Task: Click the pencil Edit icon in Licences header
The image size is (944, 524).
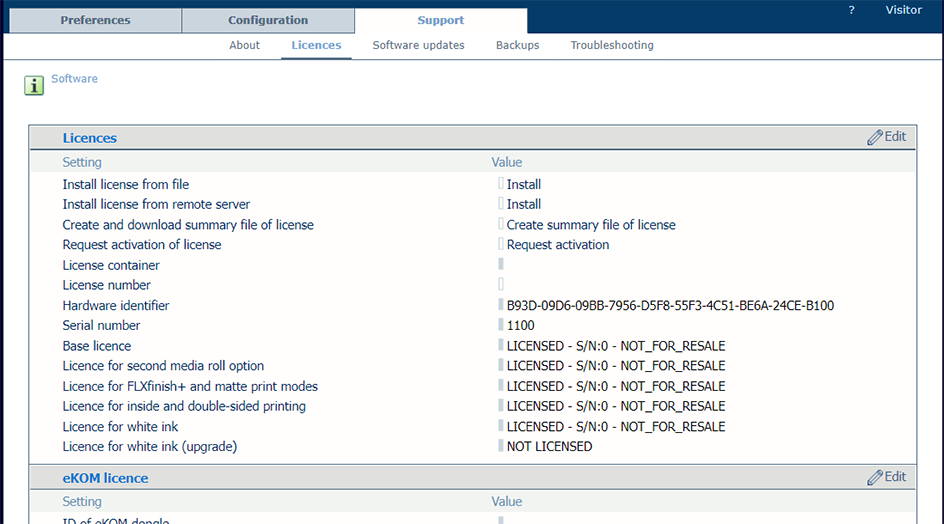Action: (875, 138)
